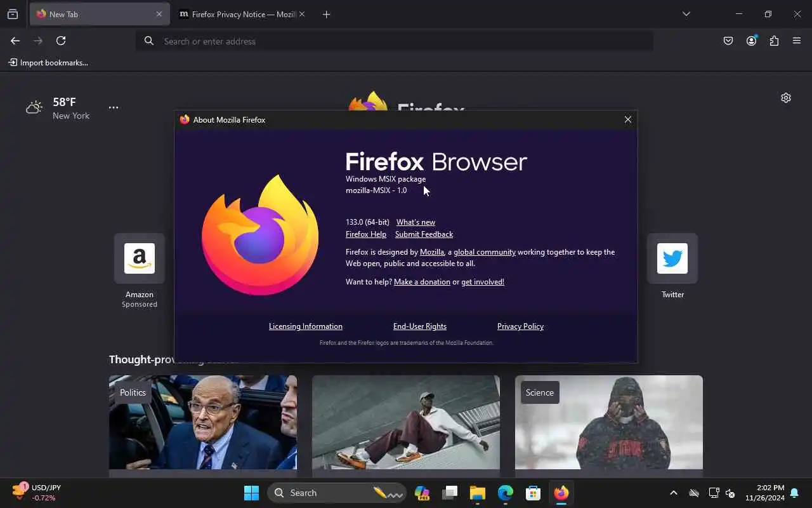Expand the list all tabs dropdown

(x=686, y=14)
